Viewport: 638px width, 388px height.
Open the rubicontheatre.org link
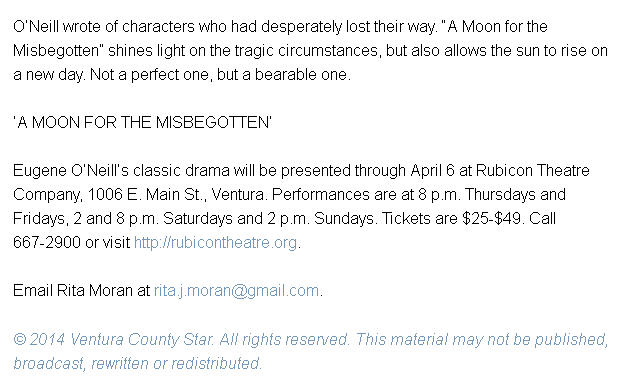[x=215, y=243]
